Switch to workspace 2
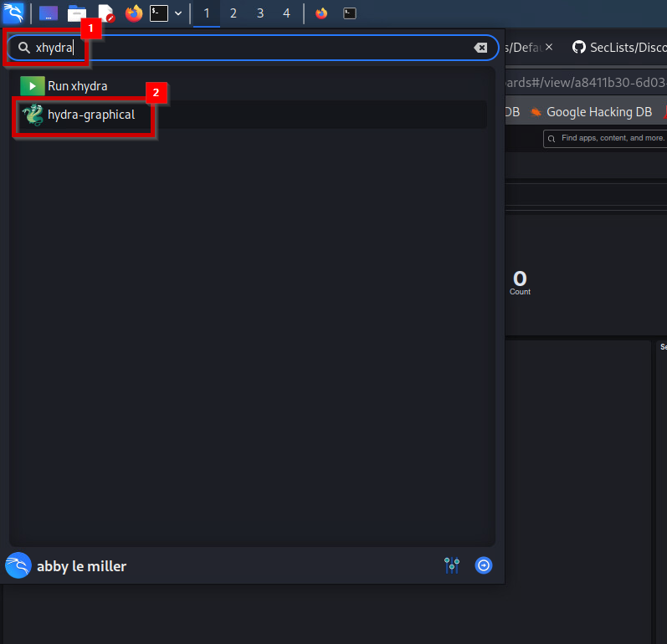Viewport: 667px width, 644px height. (x=233, y=13)
